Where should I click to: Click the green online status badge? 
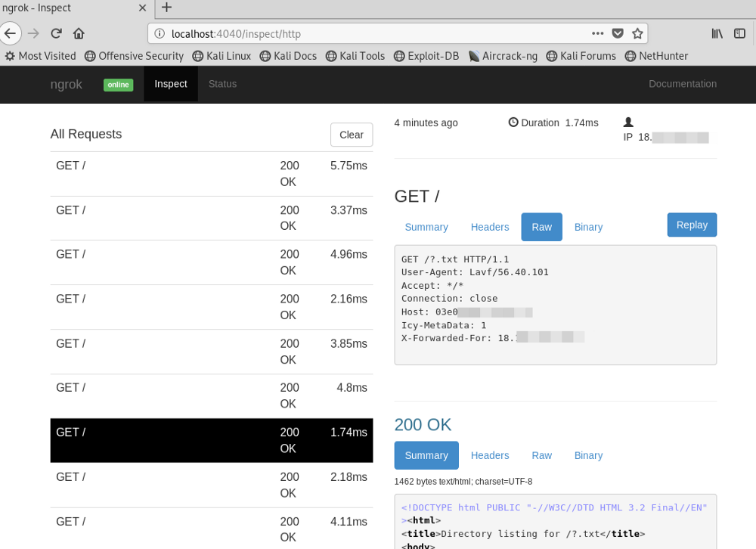click(x=118, y=85)
